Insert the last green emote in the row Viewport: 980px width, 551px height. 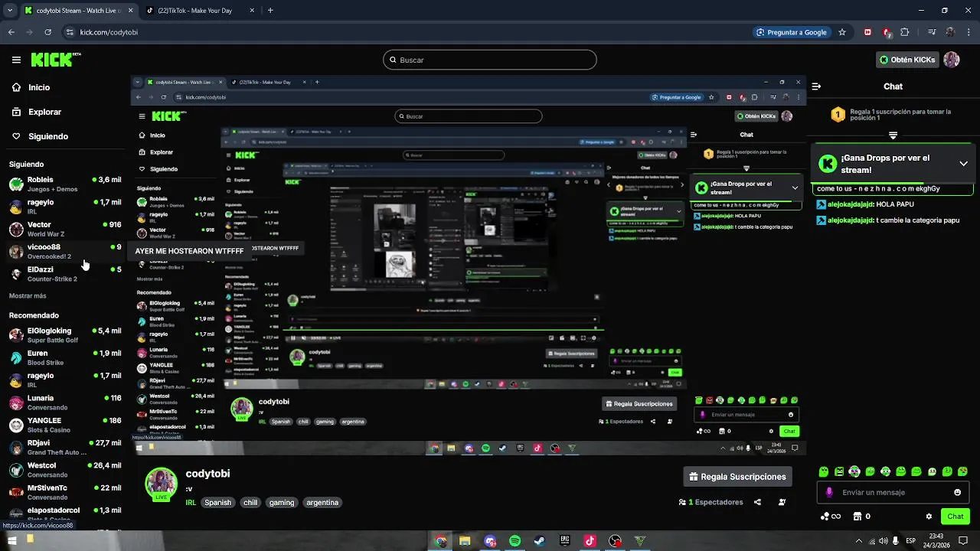[x=964, y=471]
